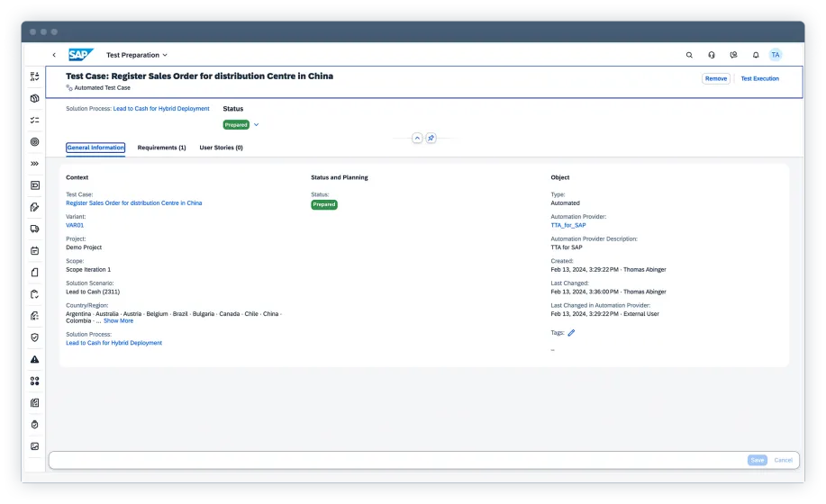Click Show More for Country/Region list
This screenshot has width=826, height=504.
tap(118, 321)
